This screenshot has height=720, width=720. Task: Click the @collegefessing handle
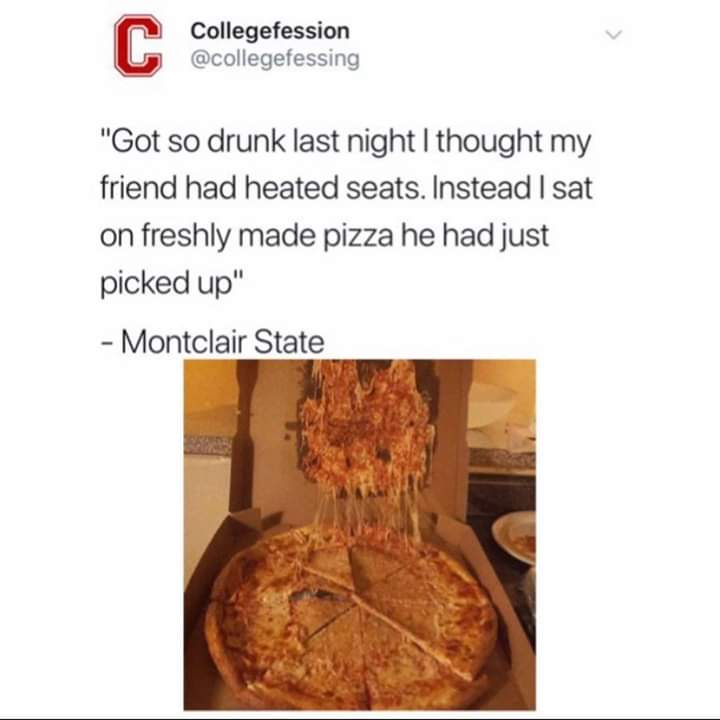[275, 59]
